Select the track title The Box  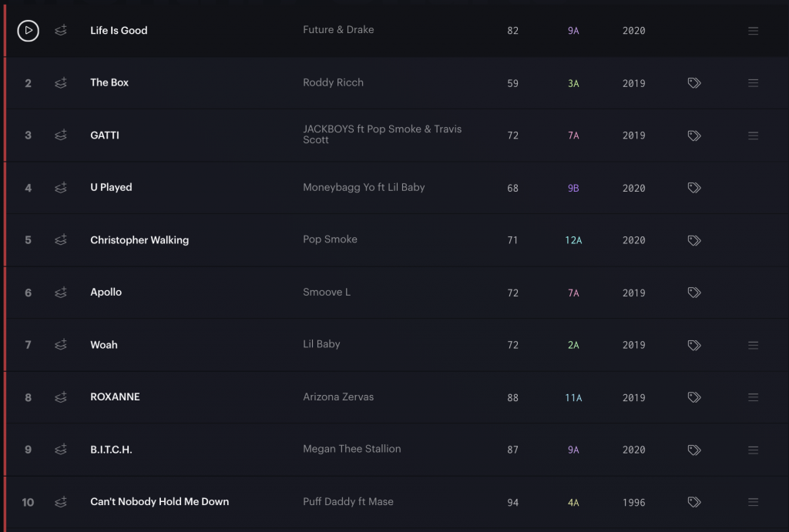109,82
